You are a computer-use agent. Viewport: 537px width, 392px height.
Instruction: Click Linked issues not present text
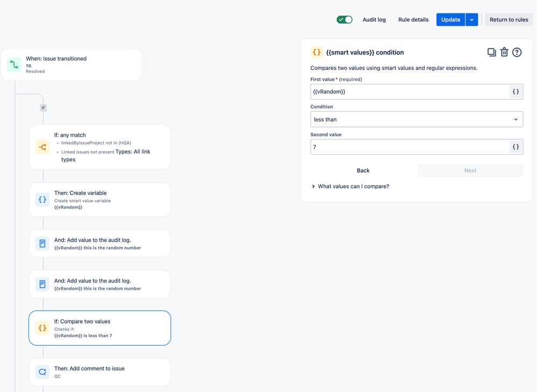click(88, 152)
